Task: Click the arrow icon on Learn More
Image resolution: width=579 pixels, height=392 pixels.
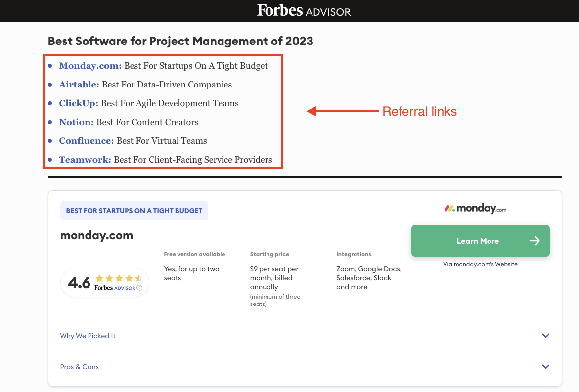Action: click(x=534, y=241)
